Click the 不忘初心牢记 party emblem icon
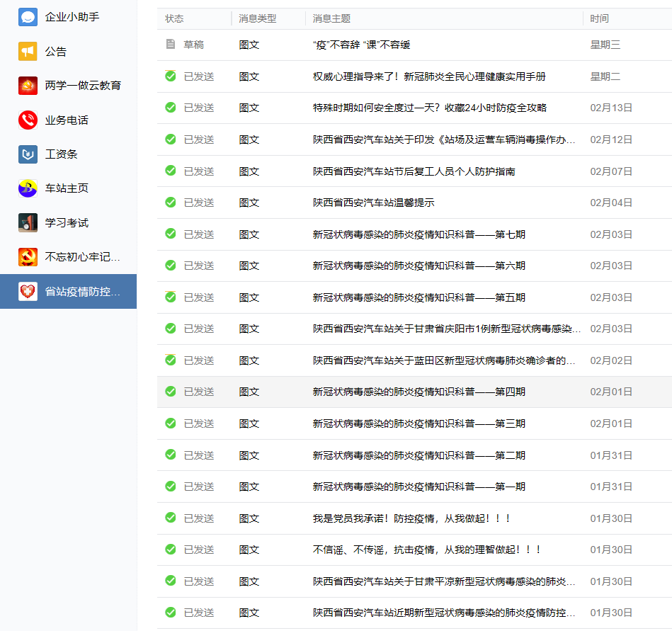This screenshot has width=672, height=631. coord(28,257)
